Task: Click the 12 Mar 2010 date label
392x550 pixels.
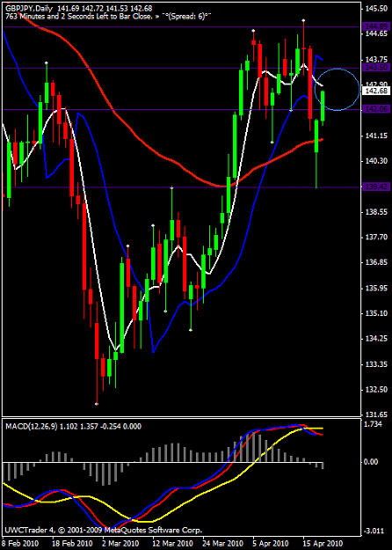Action: point(171,542)
